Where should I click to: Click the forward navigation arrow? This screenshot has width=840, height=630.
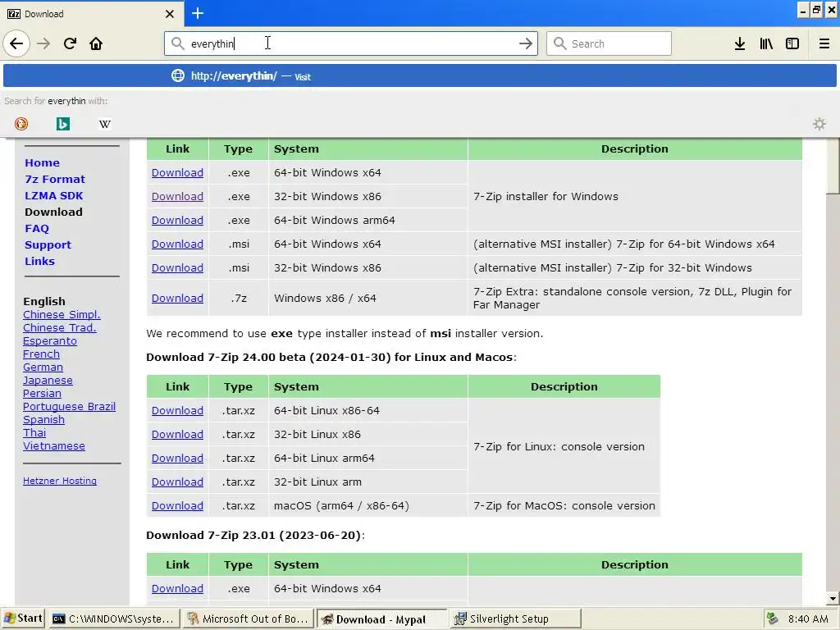[x=43, y=43]
